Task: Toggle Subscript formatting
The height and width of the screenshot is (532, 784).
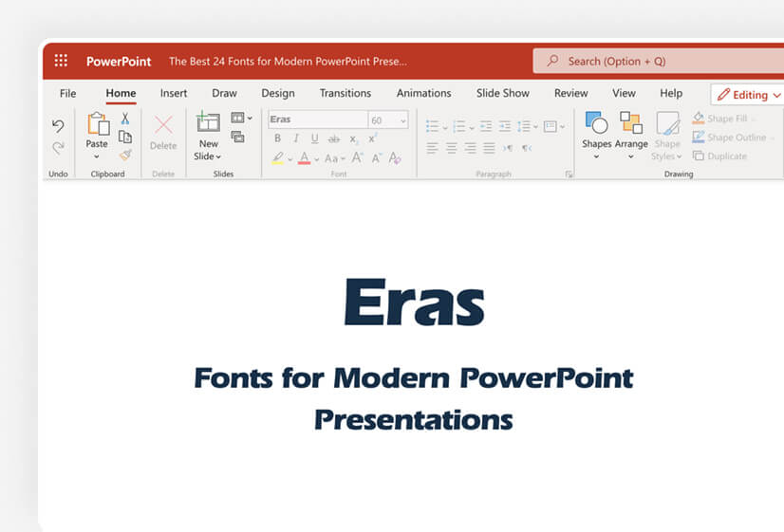Action: coord(353,139)
